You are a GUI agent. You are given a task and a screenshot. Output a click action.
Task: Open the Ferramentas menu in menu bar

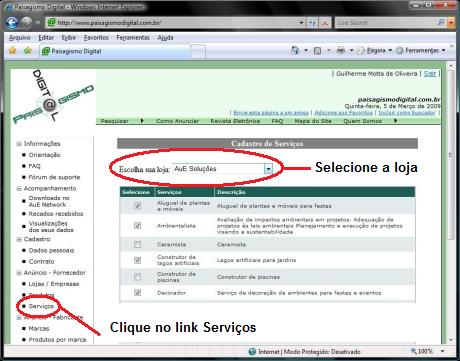pyautogui.click(x=133, y=38)
